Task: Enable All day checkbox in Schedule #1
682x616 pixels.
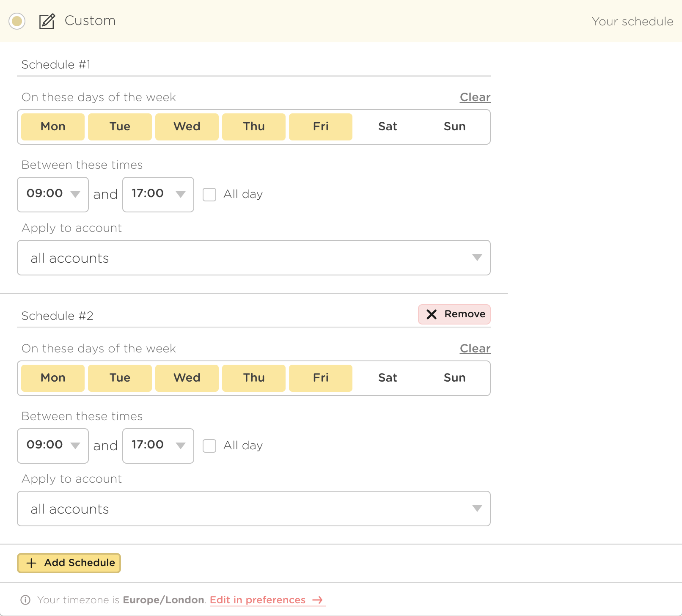Action: (209, 195)
